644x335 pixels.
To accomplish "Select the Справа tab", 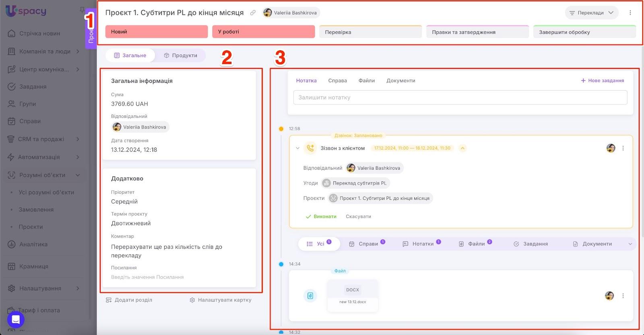I will [337, 80].
